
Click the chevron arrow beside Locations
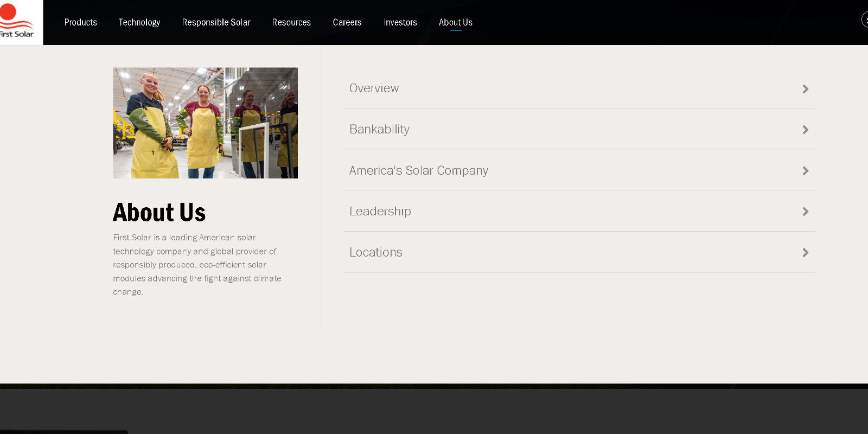pyautogui.click(x=806, y=253)
